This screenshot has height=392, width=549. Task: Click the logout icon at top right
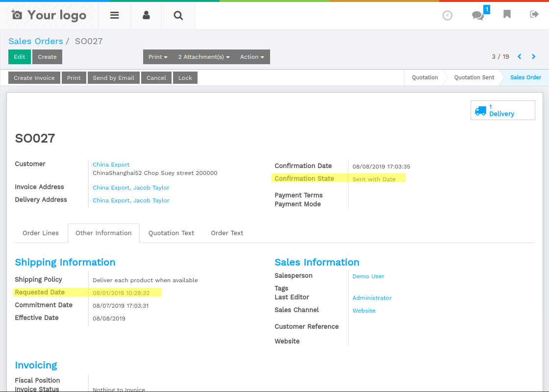tap(534, 15)
